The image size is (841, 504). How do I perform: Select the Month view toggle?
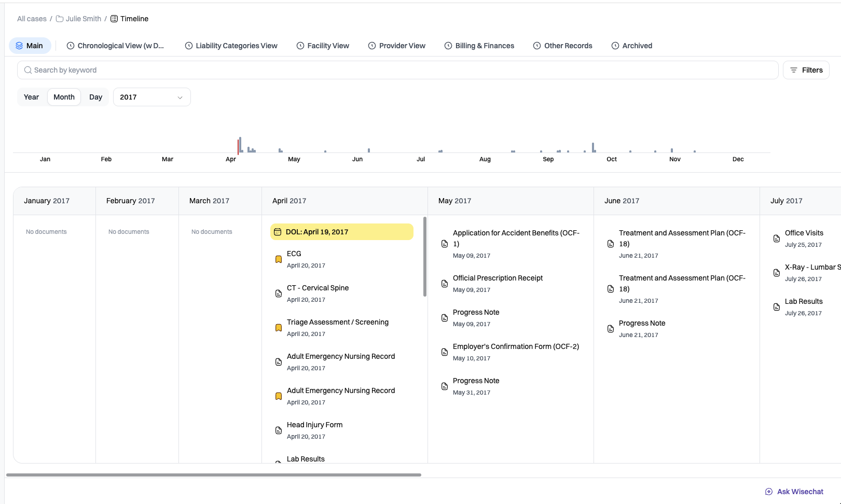[x=64, y=97]
